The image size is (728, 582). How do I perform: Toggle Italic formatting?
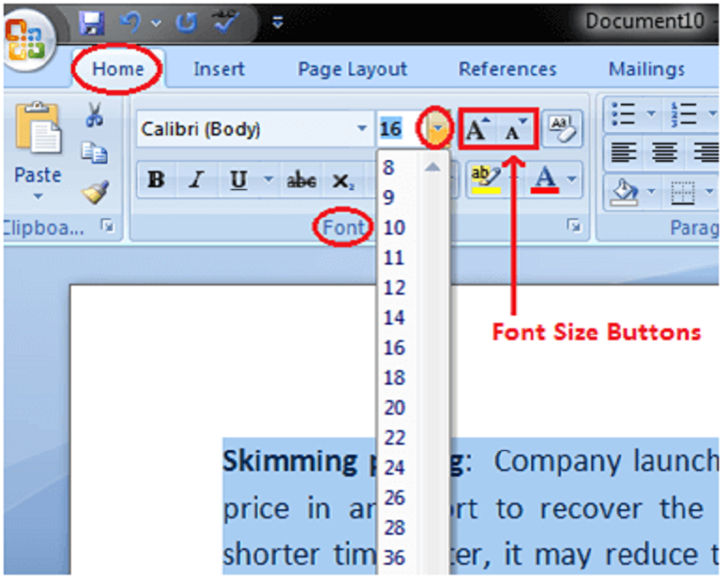click(x=196, y=180)
